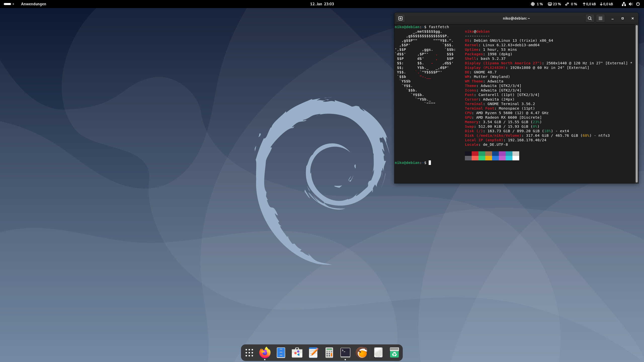The height and width of the screenshot is (362, 644).
Task: Click the terminal vertical scrollbar
Action: click(636, 103)
